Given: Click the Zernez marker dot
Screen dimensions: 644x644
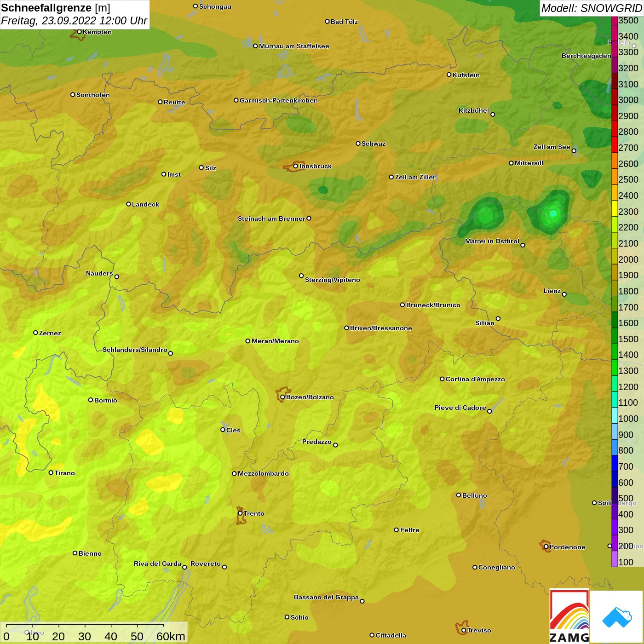Looking at the screenshot, I should point(35,333).
